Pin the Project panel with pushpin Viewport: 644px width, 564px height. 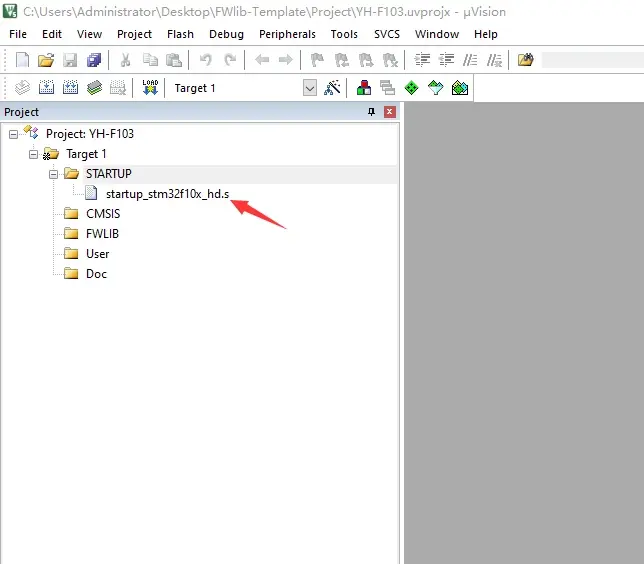click(x=371, y=112)
